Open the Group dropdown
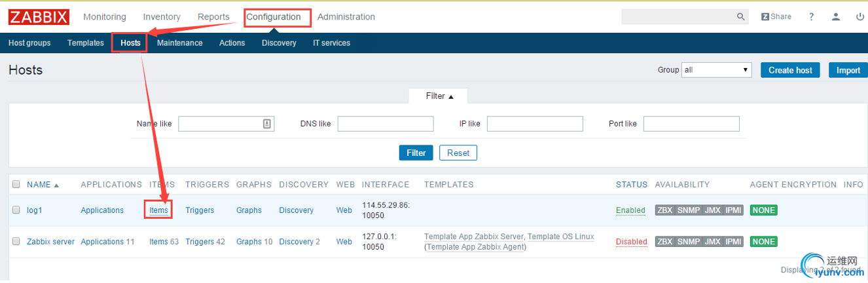The width and height of the screenshot is (868, 283). tap(717, 70)
